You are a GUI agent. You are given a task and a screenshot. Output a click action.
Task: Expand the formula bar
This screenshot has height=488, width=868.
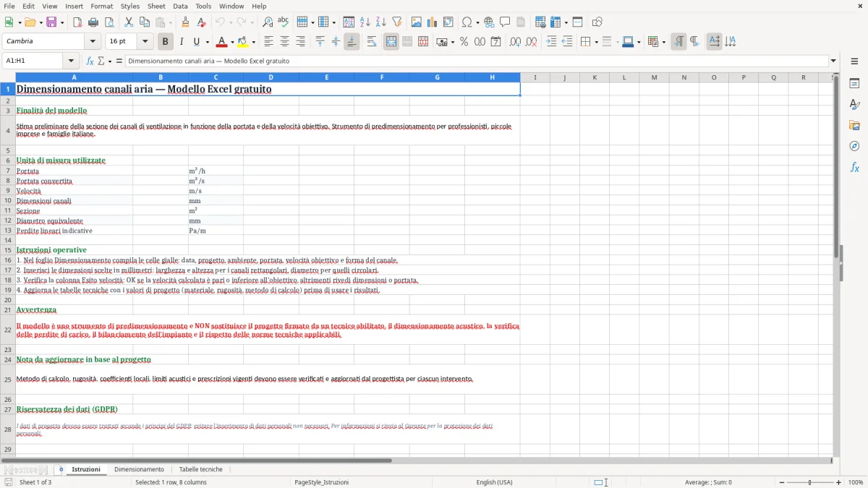click(x=833, y=61)
